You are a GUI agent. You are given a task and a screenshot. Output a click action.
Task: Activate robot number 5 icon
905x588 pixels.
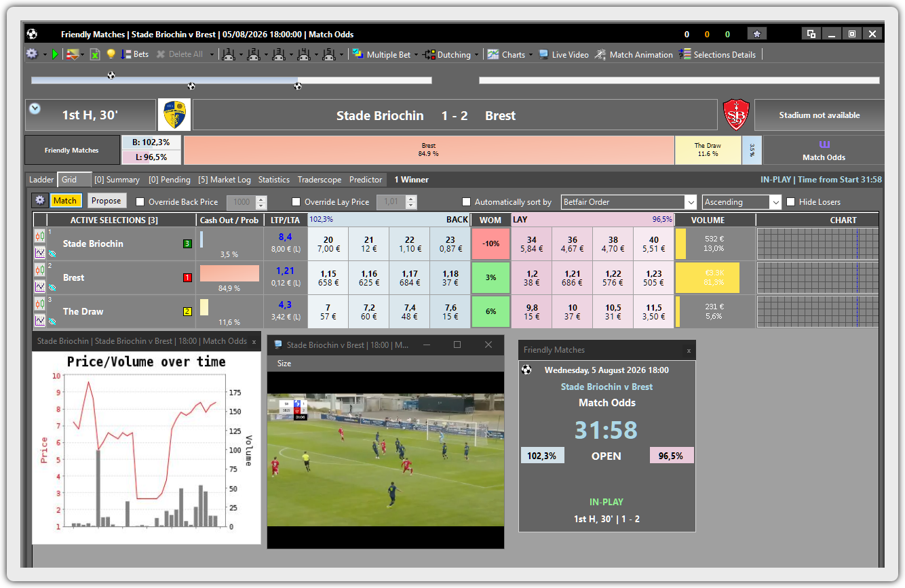click(329, 54)
